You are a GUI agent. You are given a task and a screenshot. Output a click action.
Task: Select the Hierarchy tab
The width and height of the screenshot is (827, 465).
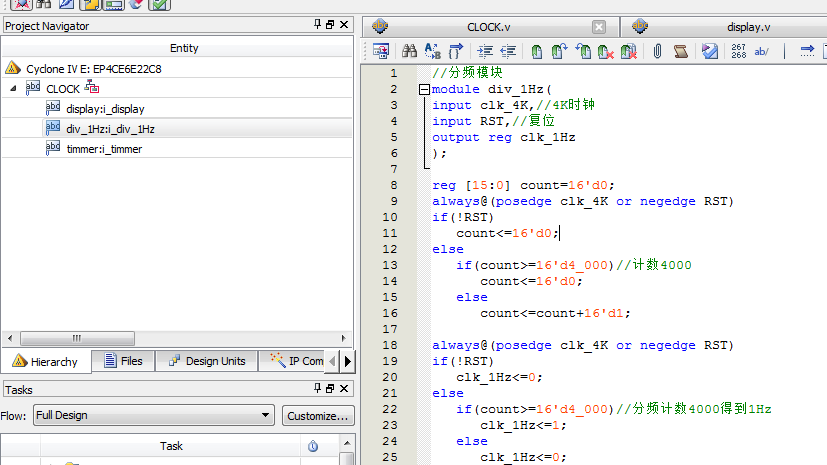46,362
